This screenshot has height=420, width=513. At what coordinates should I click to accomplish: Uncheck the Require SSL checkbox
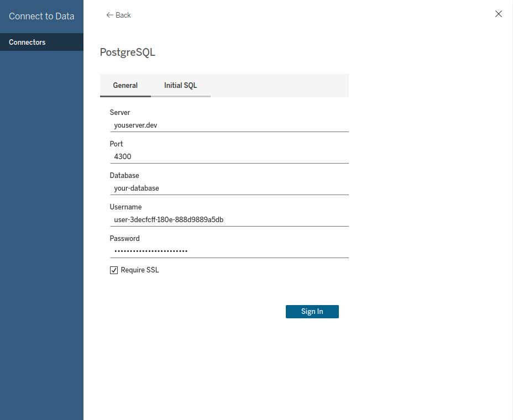(x=114, y=270)
